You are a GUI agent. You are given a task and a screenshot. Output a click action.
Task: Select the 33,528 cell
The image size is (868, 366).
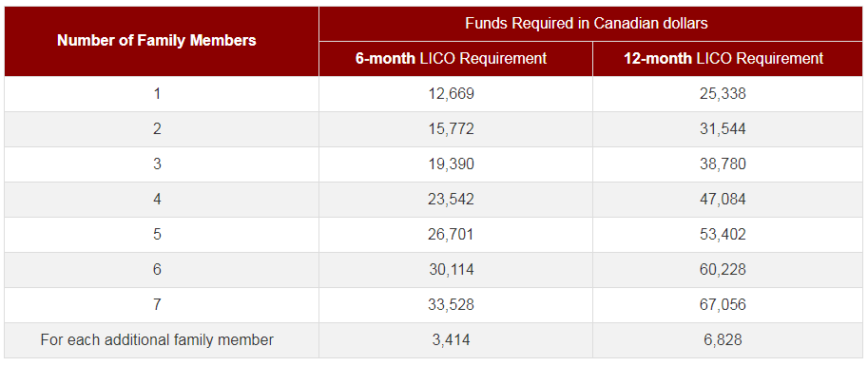451,304
